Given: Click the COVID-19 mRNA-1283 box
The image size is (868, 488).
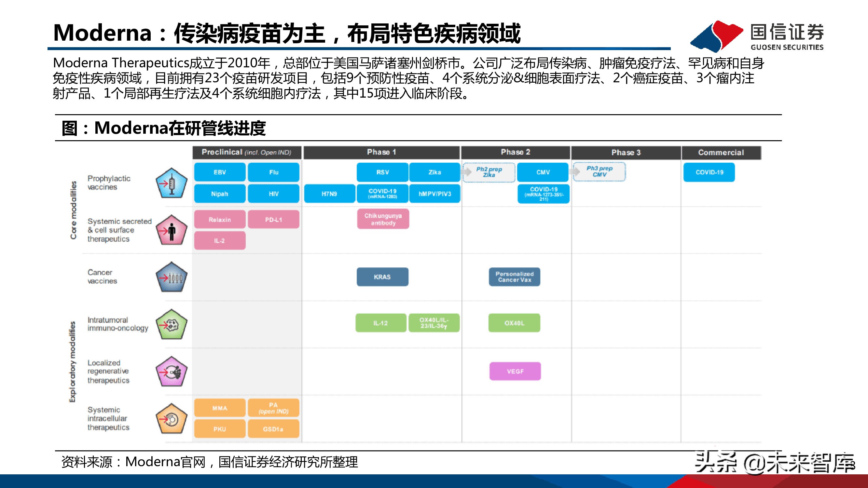Looking at the screenshot, I should pyautogui.click(x=382, y=194).
